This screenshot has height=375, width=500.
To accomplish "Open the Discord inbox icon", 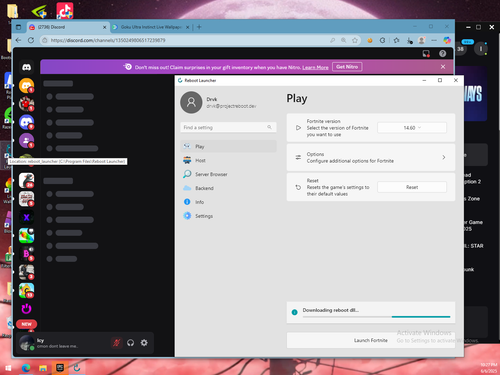I will (x=426, y=54).
